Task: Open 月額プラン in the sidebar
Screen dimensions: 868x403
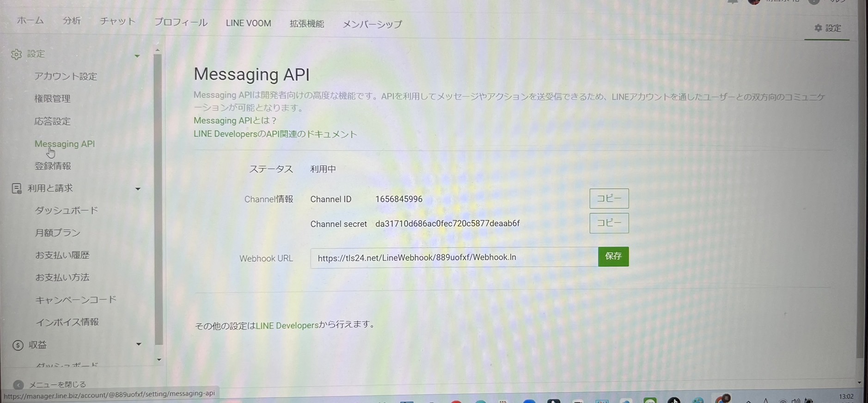Action: (x=57, y=232)
